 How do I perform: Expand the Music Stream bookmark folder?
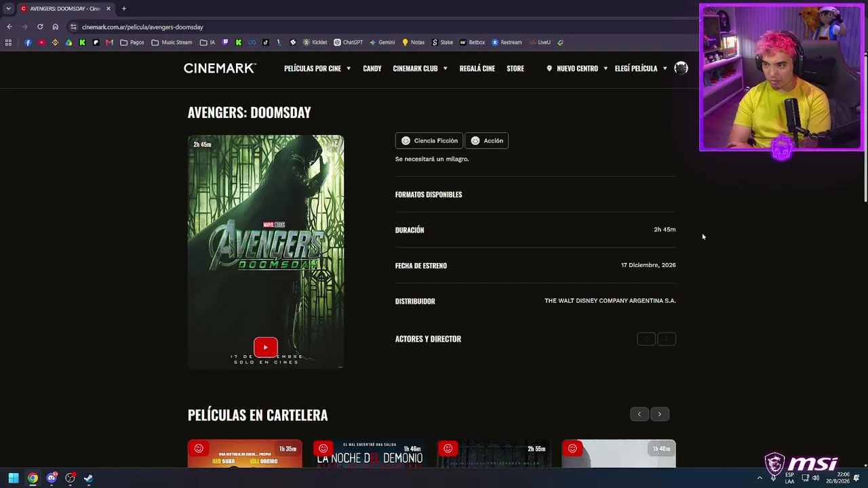(x=172, y=42)
